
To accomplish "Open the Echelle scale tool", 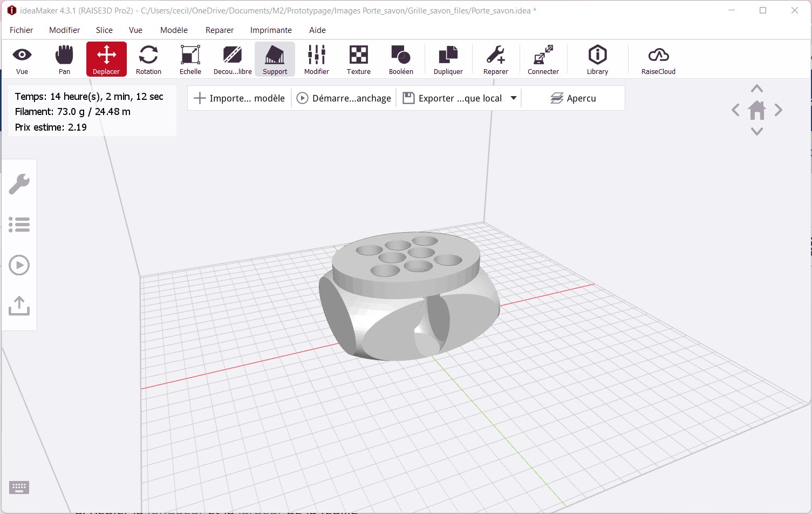I will (190, 59).
